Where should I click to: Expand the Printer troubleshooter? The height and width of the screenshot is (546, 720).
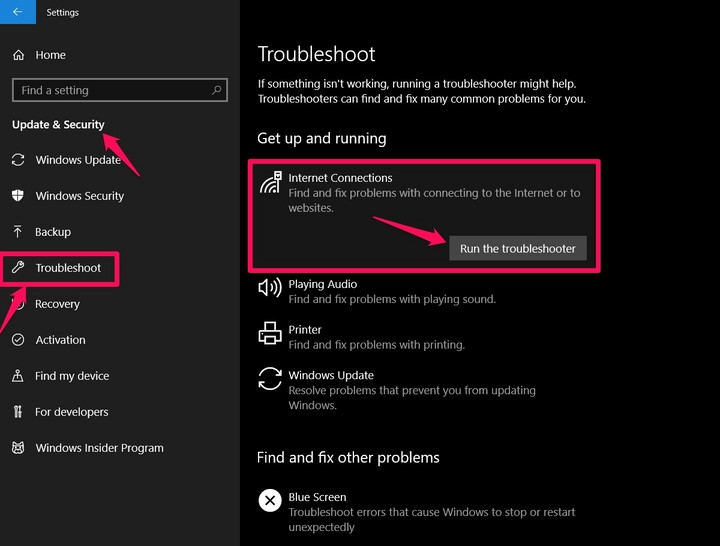pyautogui.click(x=376, y=337)
